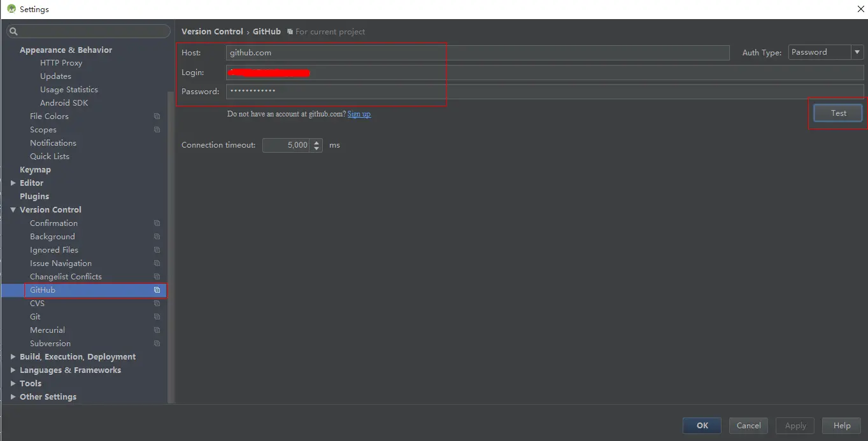This screenshot has height=441, width=868.
Task: Focus the Password input field
Action: tap(544, 92)
